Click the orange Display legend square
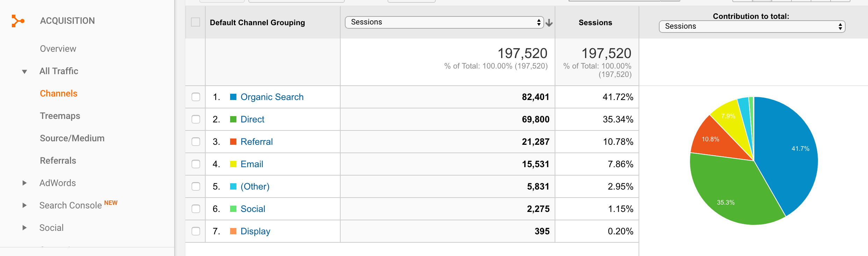The image size is (868, 256). pyautogui.click(x=233, y=231)
